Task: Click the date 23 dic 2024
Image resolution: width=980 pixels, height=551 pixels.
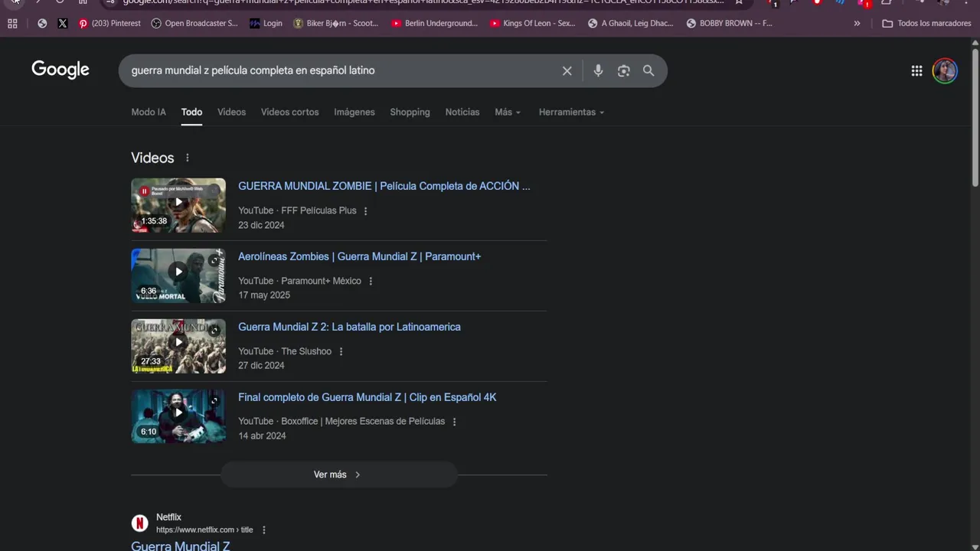Action: pos(261,225)
